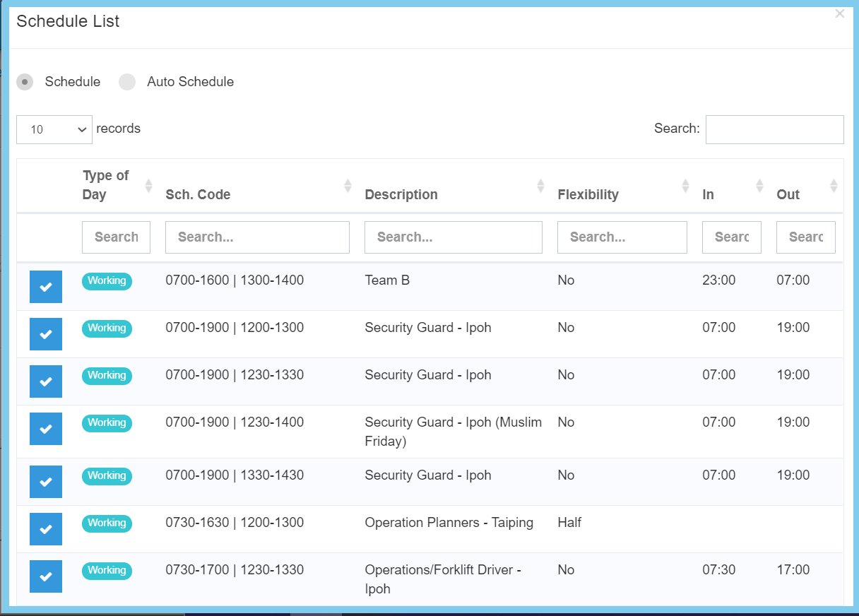Image resolution: width=859 pixels, height=616 pixels.
Task: Toggle checkbox for Security Guard Muslim Friday
Action: point(46,429)
